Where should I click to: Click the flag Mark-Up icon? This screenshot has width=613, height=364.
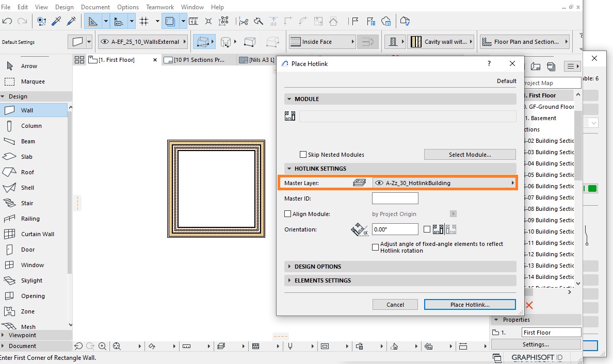(354, 22)
